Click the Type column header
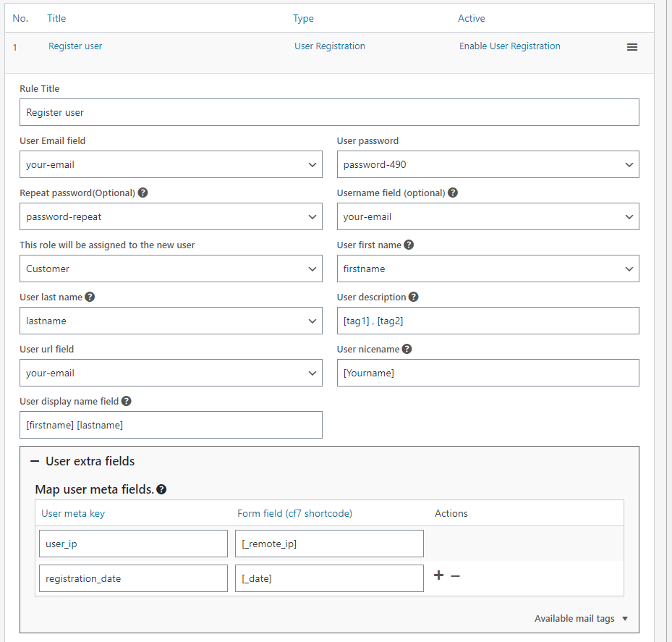Viewport: 672px width, 642px height. tap(303, 18)
